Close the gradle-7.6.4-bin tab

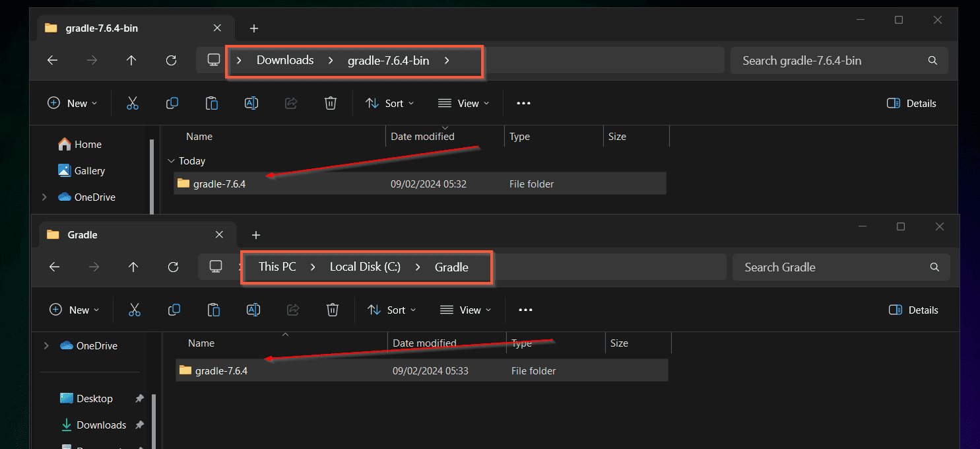(217, 28)
